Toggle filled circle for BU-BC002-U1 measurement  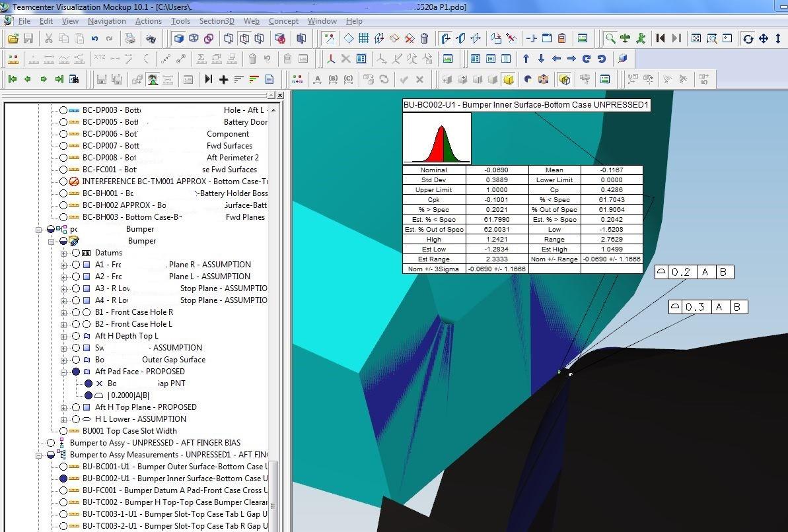63,479
